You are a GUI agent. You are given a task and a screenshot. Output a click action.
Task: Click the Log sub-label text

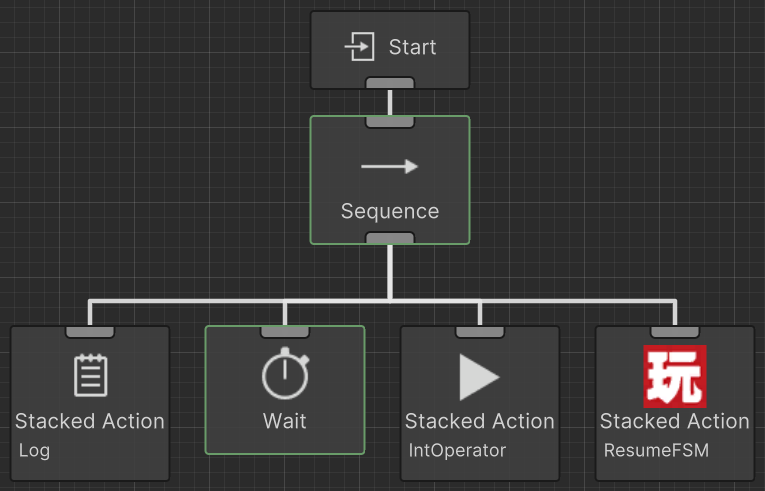point(34,450)
